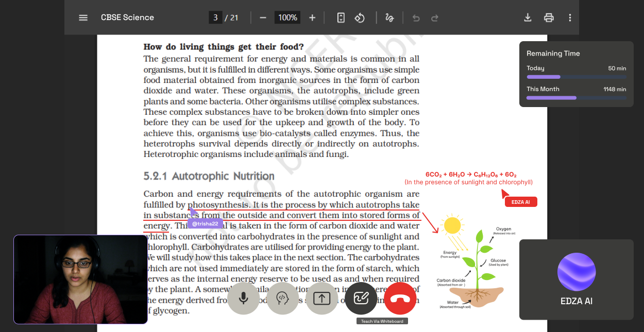Click the Today remaining time progress bar
This screenshot has width=644, height=332.
pos(576,77)
